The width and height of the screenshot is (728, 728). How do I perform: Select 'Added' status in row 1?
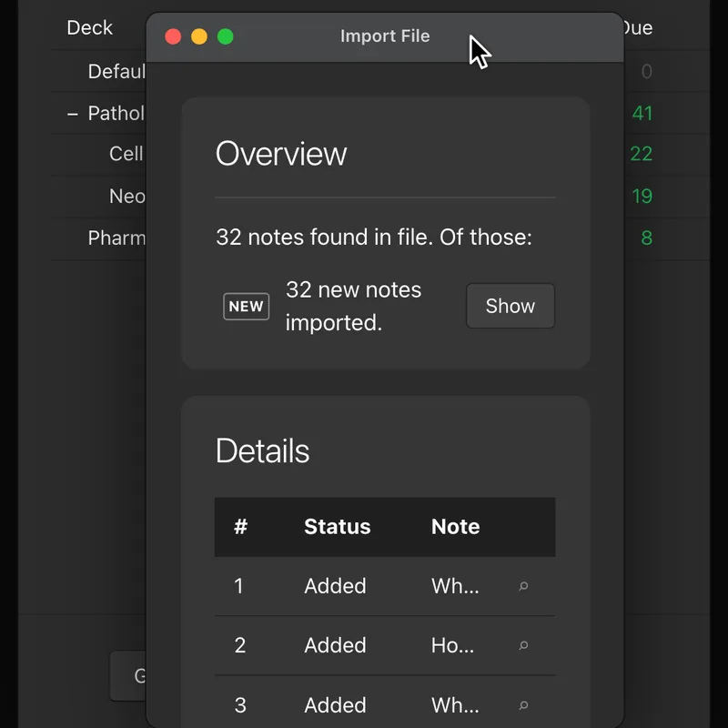tap(335, 586)
